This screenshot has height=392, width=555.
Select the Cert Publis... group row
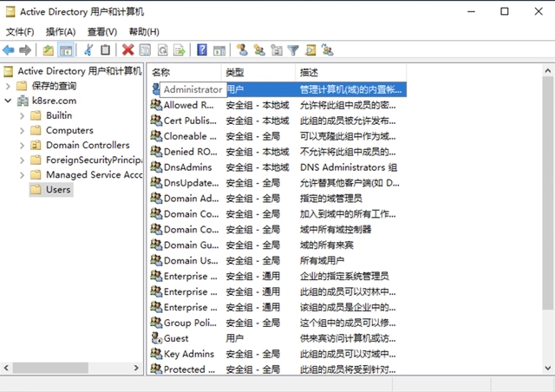click(x=278, y=121)
